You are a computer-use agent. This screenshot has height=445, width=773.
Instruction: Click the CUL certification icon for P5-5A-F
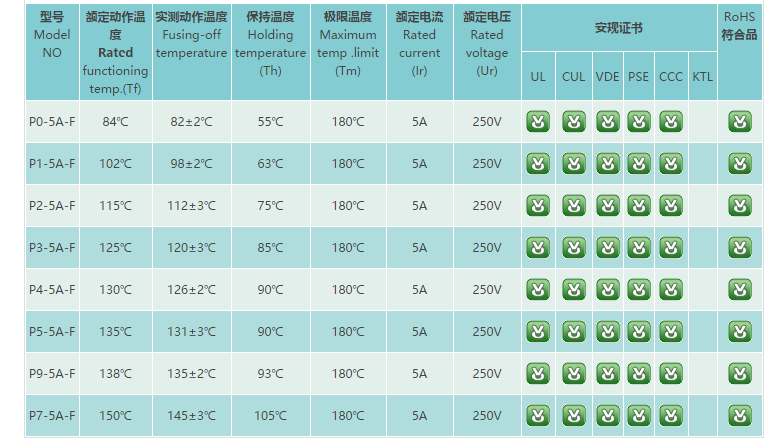(x=573, y=332)
